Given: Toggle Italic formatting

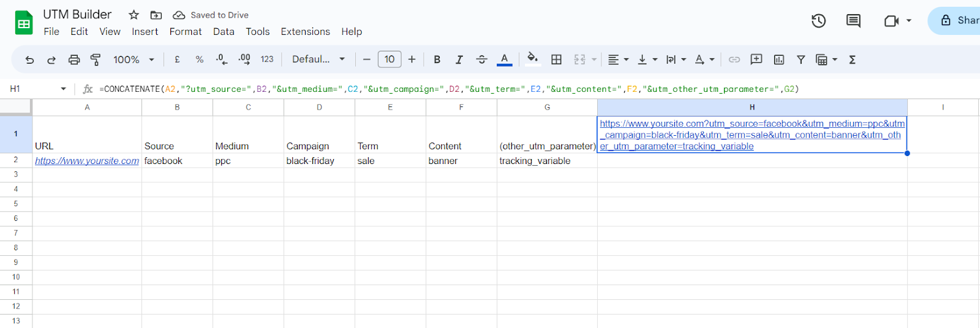Looking at the screenshot, I should (x=459, y=59).
